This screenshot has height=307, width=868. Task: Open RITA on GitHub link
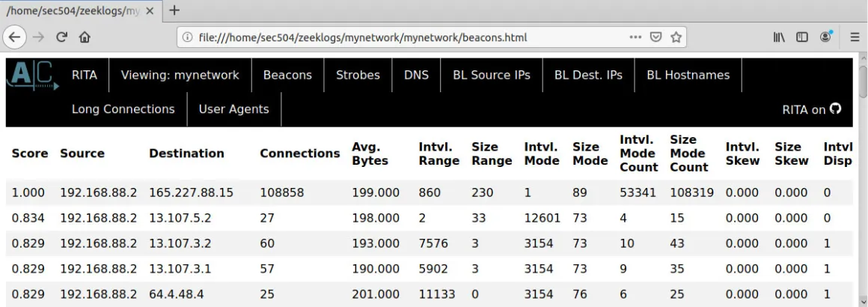[812, 110]
